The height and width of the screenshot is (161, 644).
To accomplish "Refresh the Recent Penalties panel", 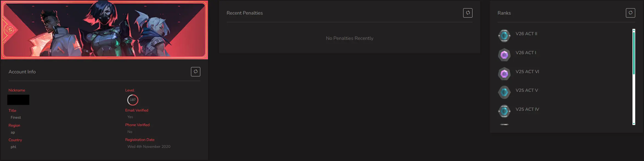I will [468, 13].
